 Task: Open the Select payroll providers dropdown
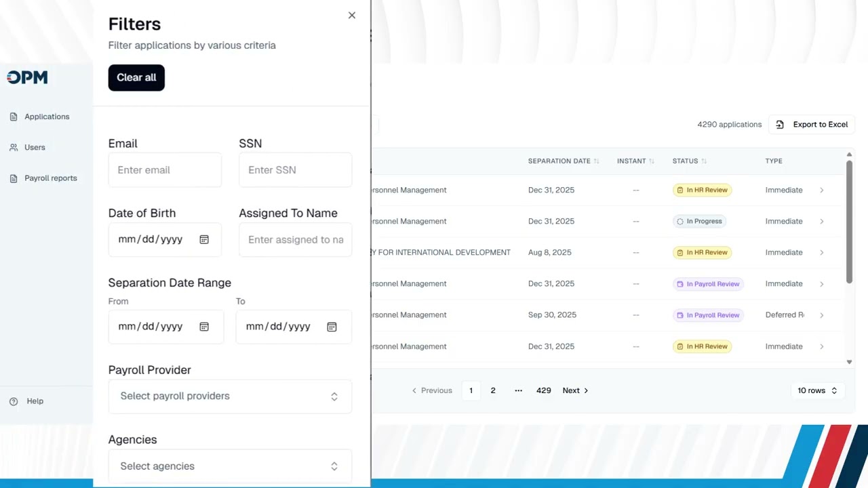pos(230,396)
